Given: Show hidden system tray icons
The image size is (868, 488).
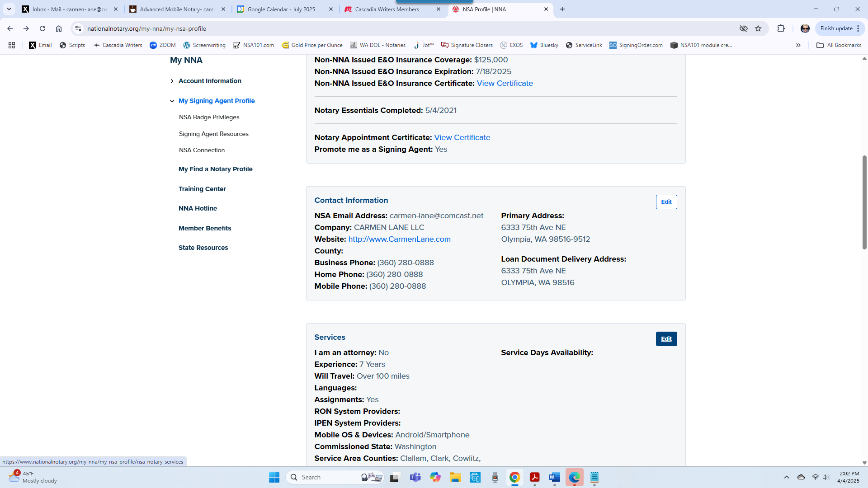Looking at the screenshot, I should (x=787, y=477).
